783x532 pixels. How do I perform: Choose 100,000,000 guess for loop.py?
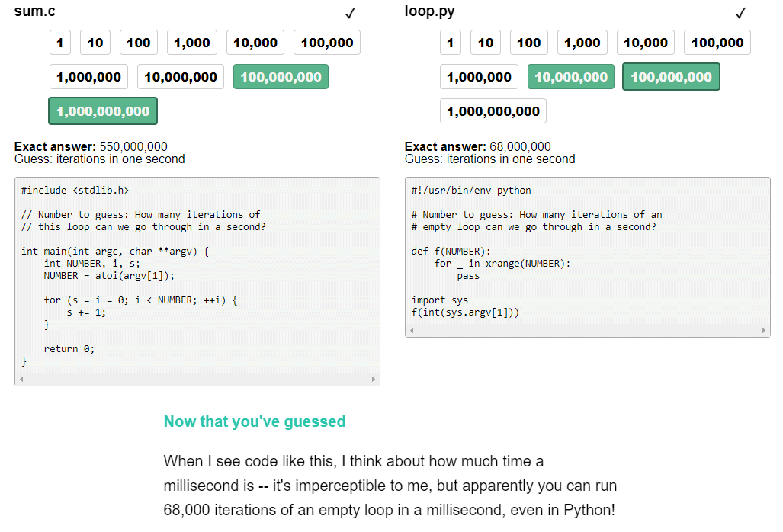click(671, 77)
